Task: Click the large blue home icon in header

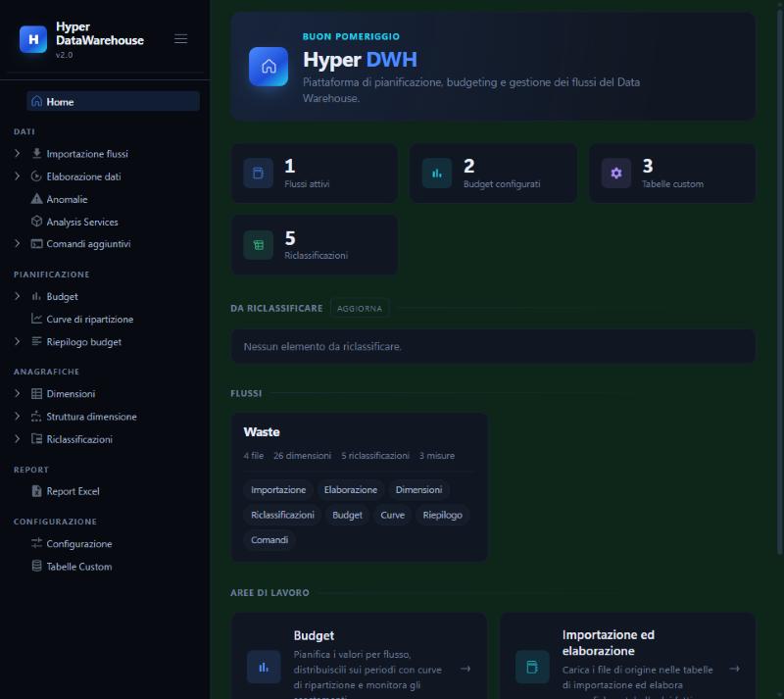Action: [x=269, y=67]
